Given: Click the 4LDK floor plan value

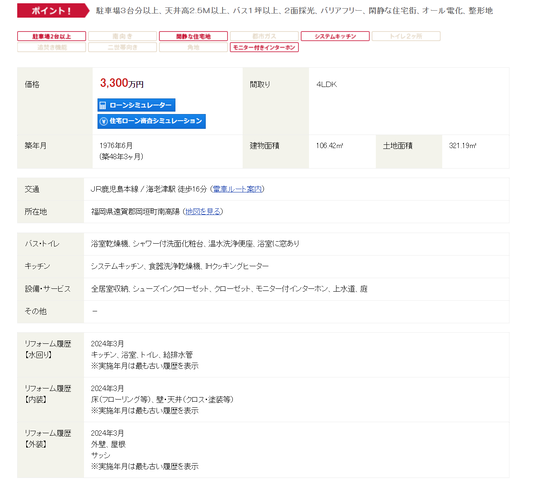Looking at the screenshot, I should tap(326, 85).
